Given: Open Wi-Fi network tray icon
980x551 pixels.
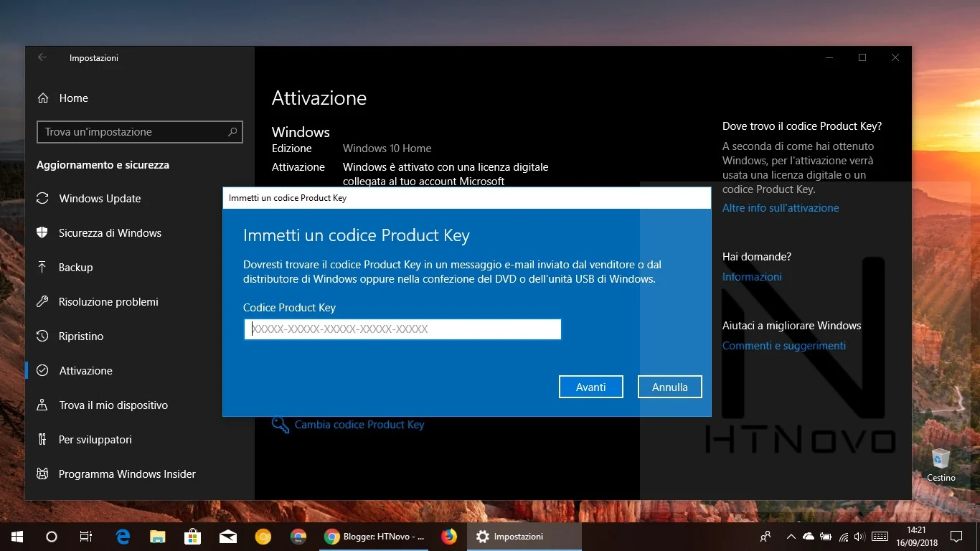Looking at the screenshot, I should pyautogui.click(x=844, y=537).
